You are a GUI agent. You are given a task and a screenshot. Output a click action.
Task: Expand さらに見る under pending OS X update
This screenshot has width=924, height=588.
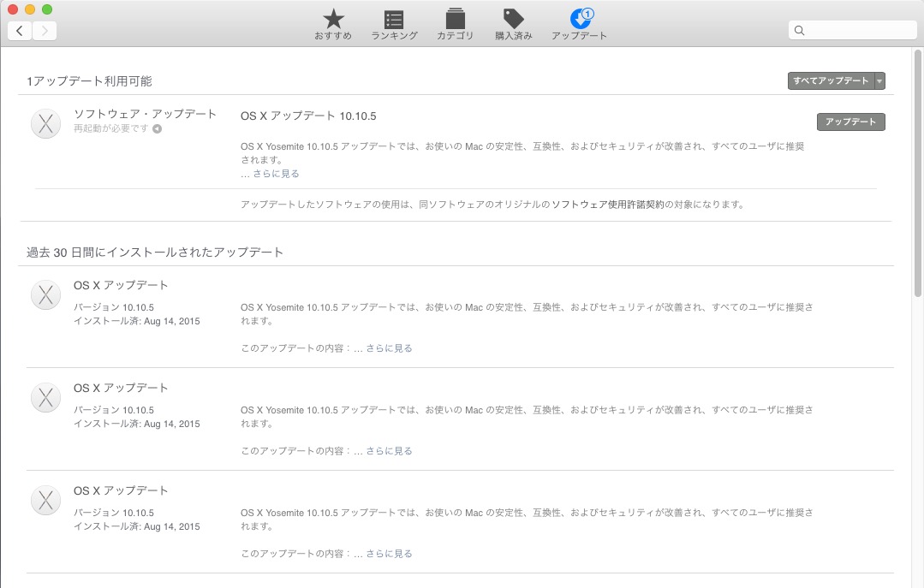click(x=276, y=174)
